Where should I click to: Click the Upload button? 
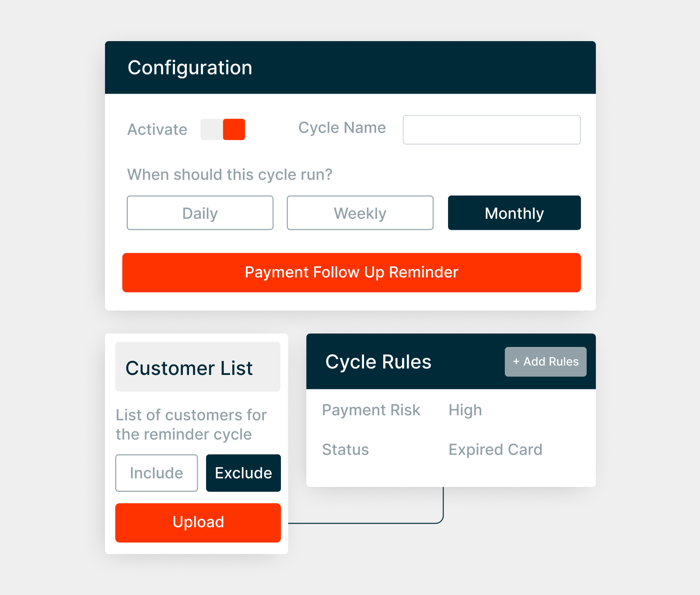[x=198, y=522]
